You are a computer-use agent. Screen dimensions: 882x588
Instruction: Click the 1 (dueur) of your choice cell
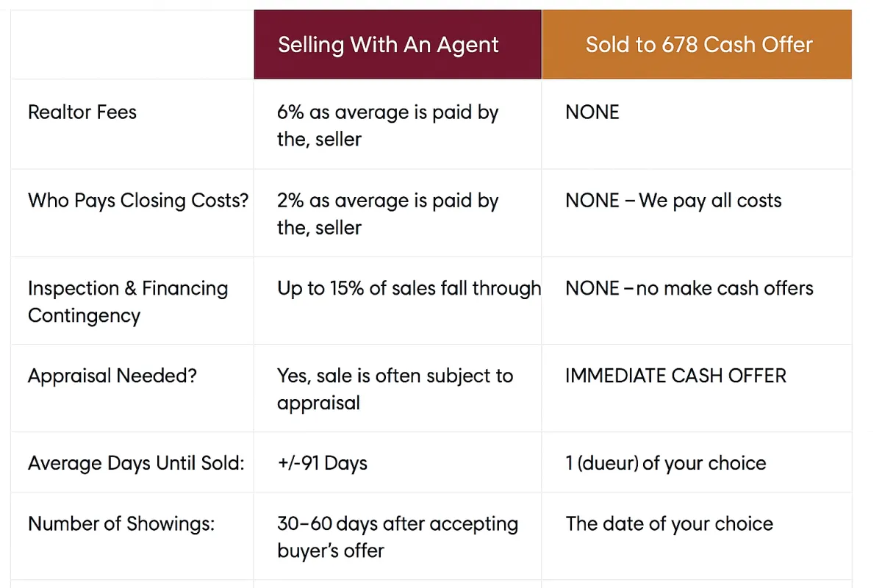pyautogui.click(x=666, y=464)
